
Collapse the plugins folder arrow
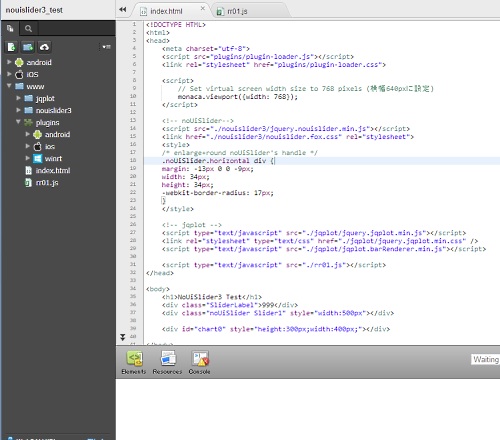(18, 122)
